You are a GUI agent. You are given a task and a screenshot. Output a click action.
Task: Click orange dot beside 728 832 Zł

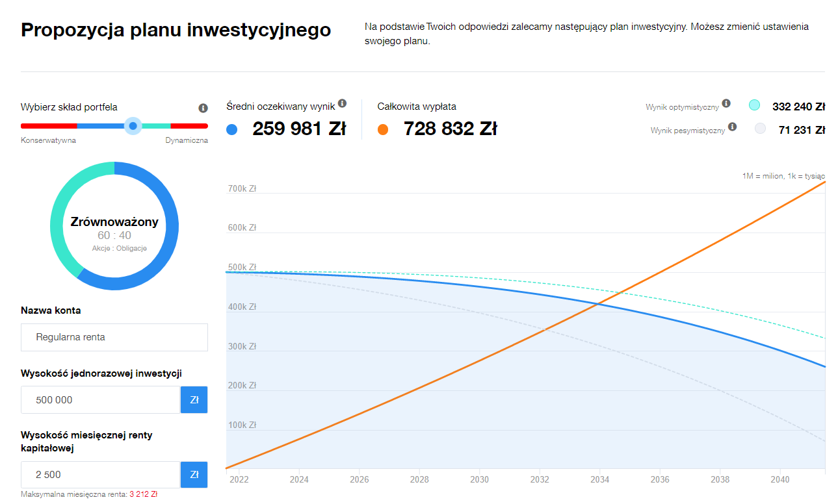pyautogui.click(x=383, y=130)
